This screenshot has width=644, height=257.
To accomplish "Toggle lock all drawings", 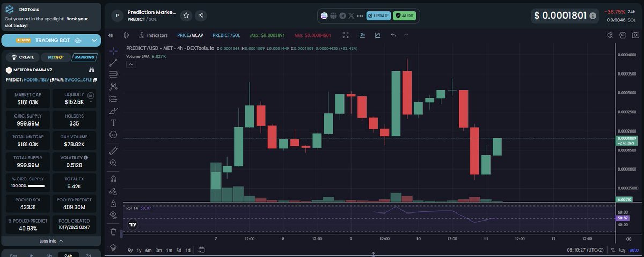I will (113, 203).
